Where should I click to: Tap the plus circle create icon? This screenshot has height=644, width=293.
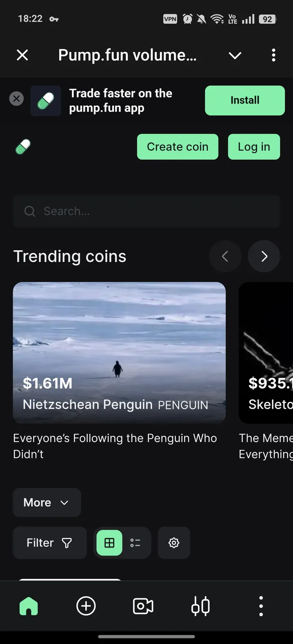point(86,606)
